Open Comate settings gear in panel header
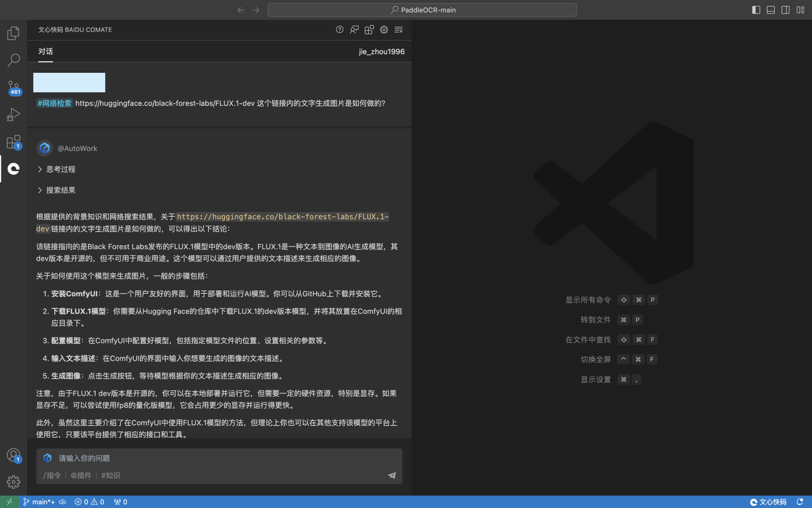812x508 pixels. [384, 30]
